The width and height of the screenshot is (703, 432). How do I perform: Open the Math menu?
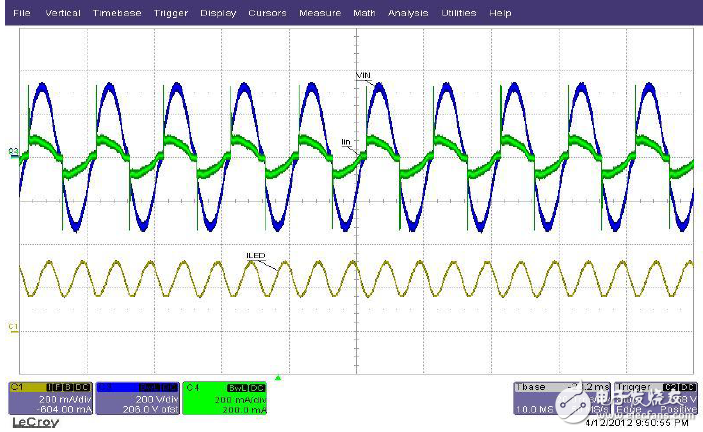point(364,13)
